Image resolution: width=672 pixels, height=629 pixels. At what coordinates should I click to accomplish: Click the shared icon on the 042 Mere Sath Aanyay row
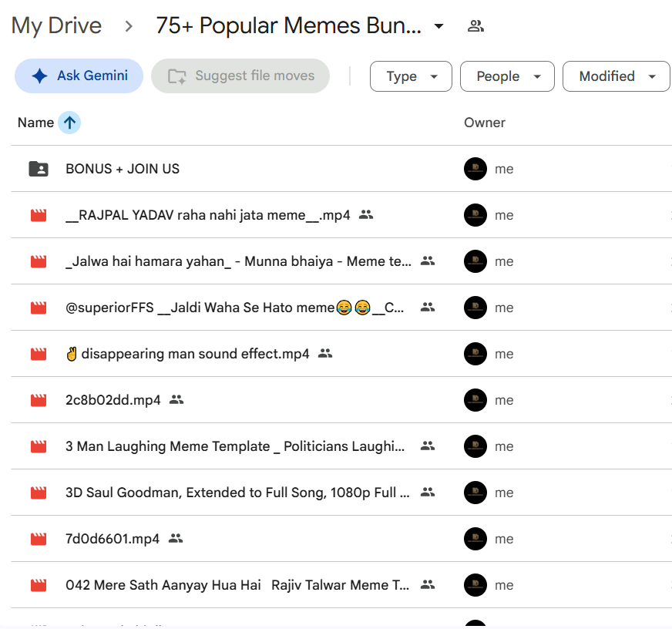(x=428, y=585)
